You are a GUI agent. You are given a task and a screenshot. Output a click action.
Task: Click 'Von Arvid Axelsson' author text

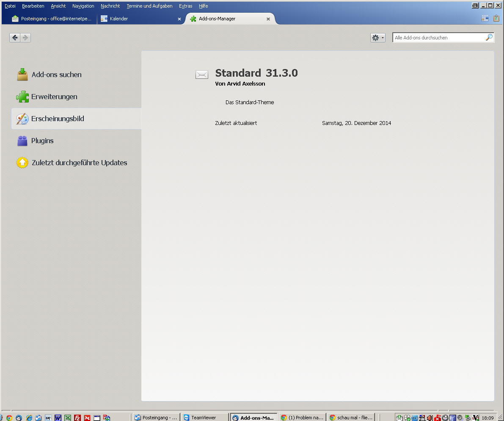pos(240,83)
